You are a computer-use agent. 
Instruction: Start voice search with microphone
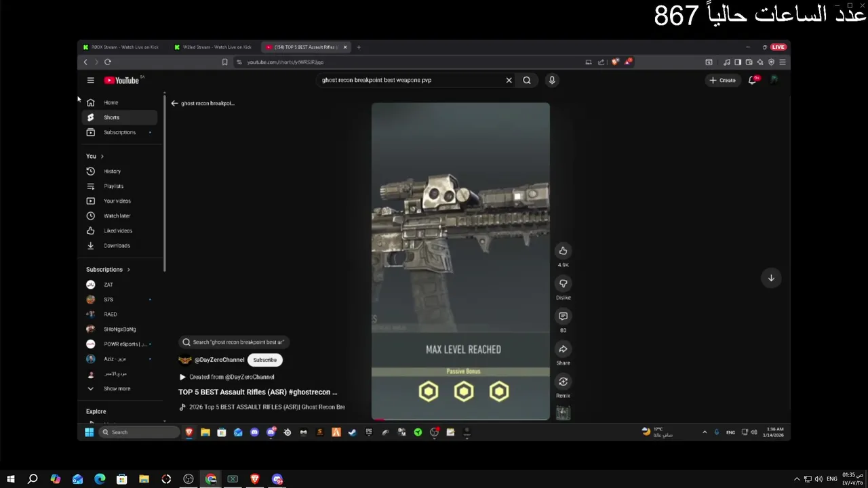(x=552, y=80)
